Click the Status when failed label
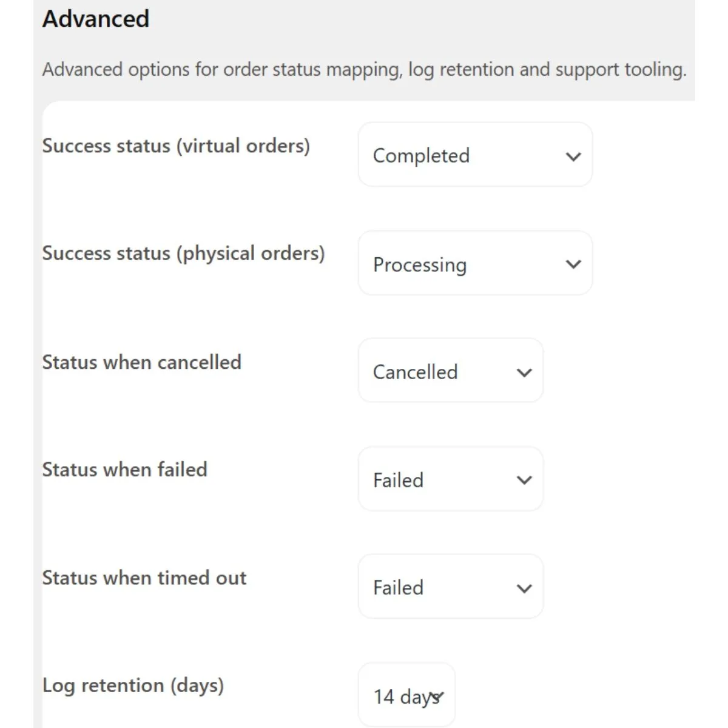This screenshot has width=728, height=728. pos(124,470)
